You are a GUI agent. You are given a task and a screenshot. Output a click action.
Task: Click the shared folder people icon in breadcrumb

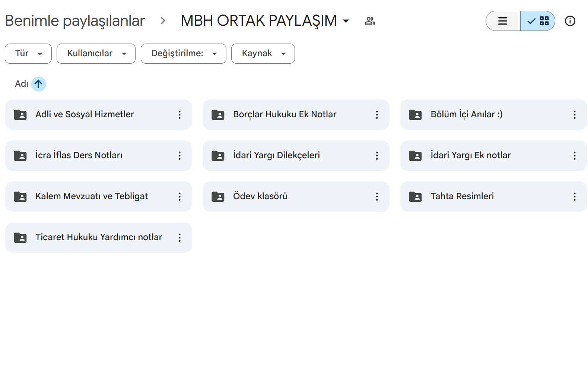[x=370, y=21]
